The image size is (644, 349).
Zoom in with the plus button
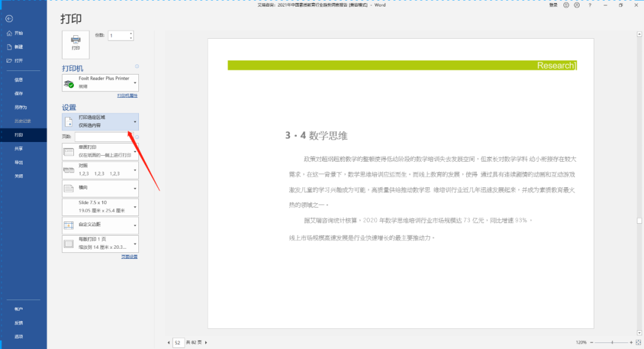(x=631, y=342)
